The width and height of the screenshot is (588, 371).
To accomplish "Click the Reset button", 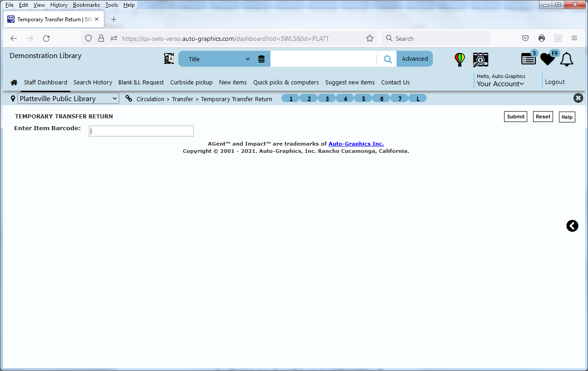I will [x=543, y=117].
